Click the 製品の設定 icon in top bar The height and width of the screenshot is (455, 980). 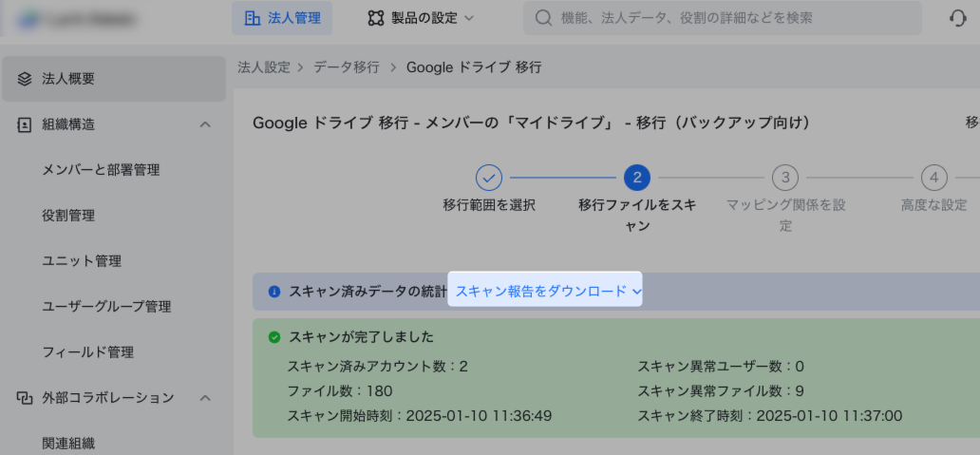[x=375, y=18]
